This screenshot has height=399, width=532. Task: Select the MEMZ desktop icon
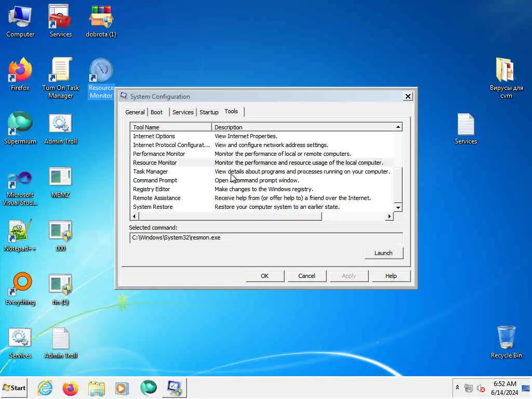click(x=60, y=182)
